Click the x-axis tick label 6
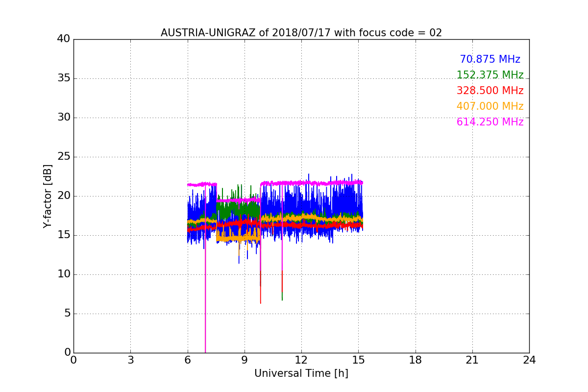 (x=187, y=360)
